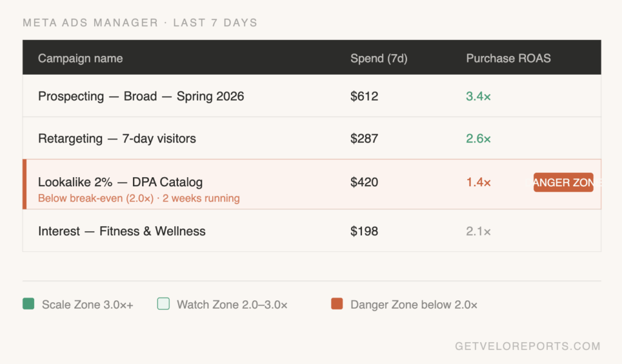Click the Below break-even warning note
622x364 pixels.
(x=138, y=198)
